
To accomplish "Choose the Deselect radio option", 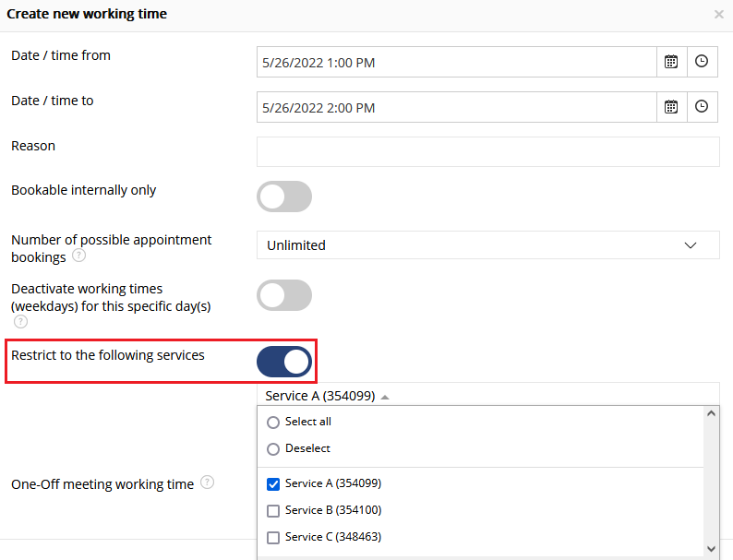I will click(x=273, y=449).
